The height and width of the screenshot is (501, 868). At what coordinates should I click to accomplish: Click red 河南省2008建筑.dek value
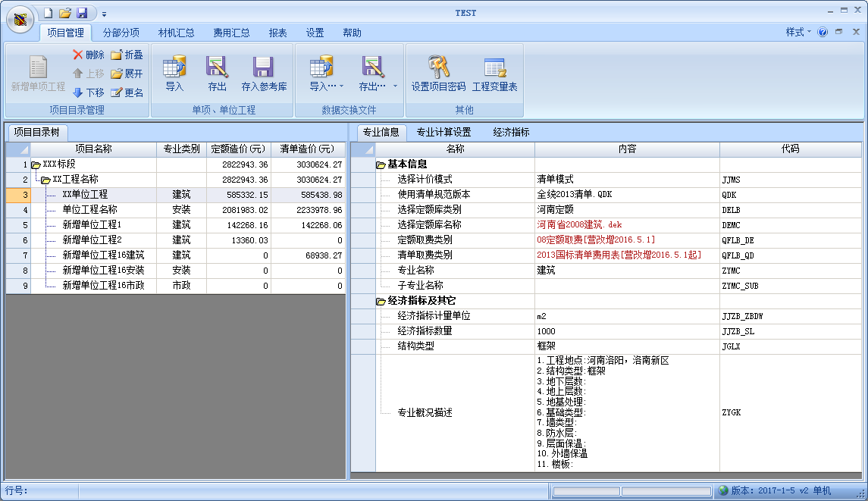click(x=627, y=225)
